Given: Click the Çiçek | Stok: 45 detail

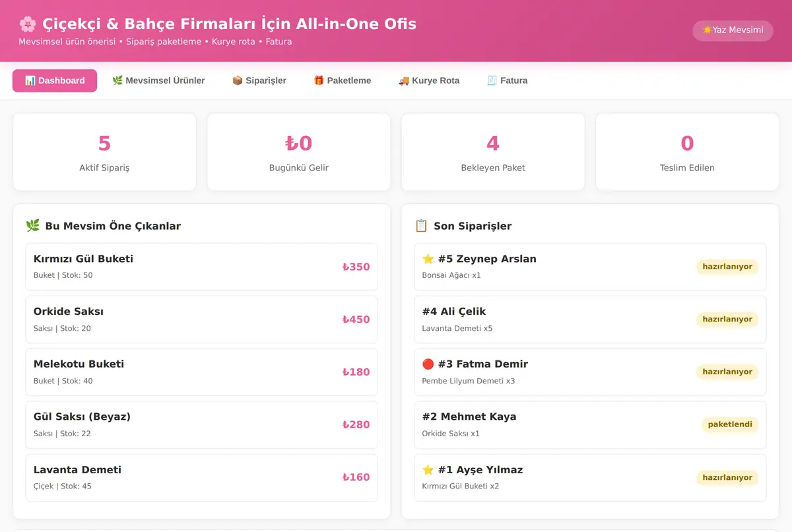Looking at the screenshot, I should point(63,486).
